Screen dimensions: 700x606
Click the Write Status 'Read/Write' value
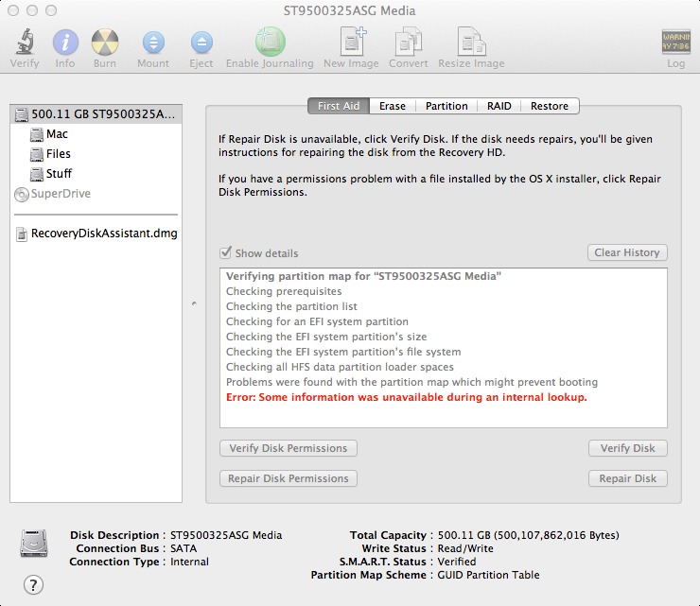tap(465, 548)
